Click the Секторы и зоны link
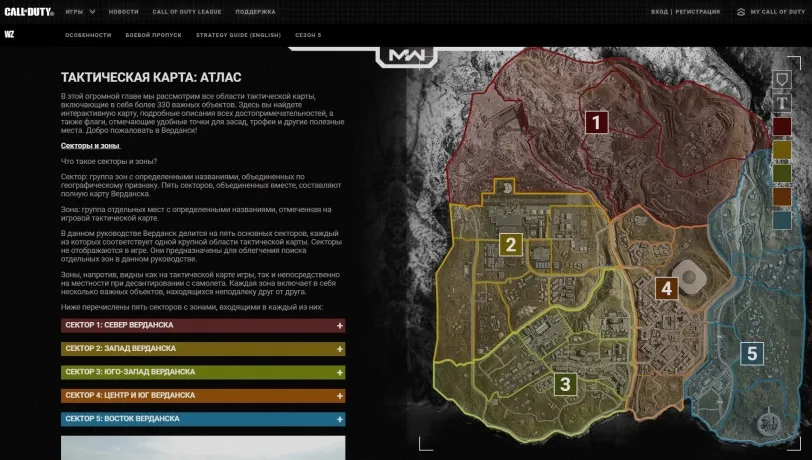 [x=90, y=146]
